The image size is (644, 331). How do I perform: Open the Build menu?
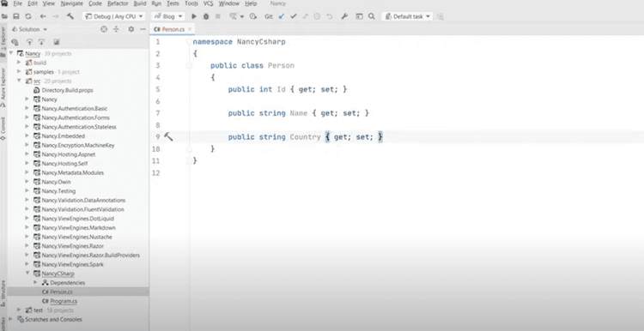click(140, 3)
